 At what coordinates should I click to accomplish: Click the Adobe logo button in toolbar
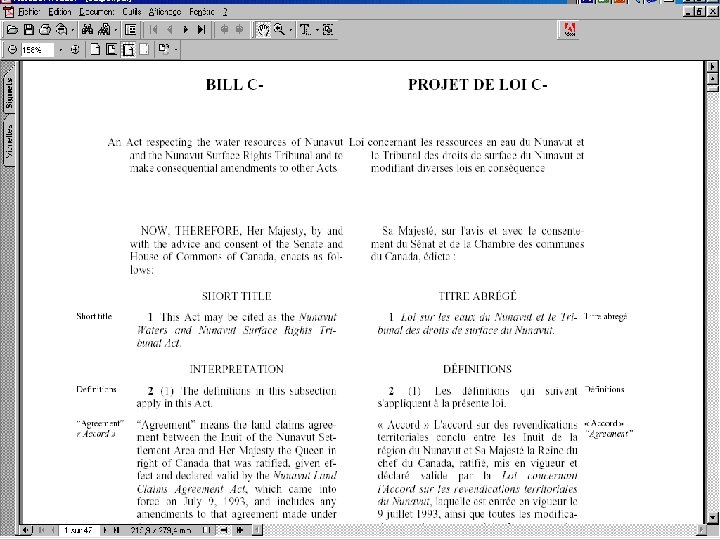pyautogui.click(x=569, y=30)
